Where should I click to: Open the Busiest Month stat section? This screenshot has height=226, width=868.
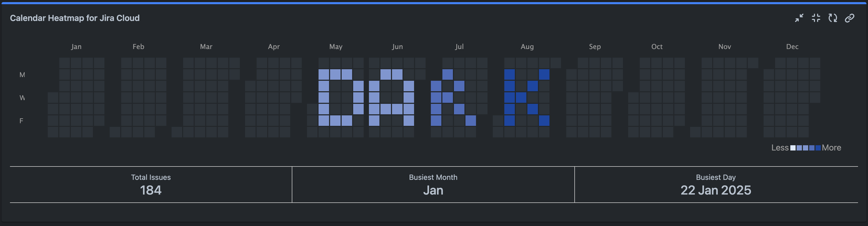pyautogui.click(x=433, y=185)
